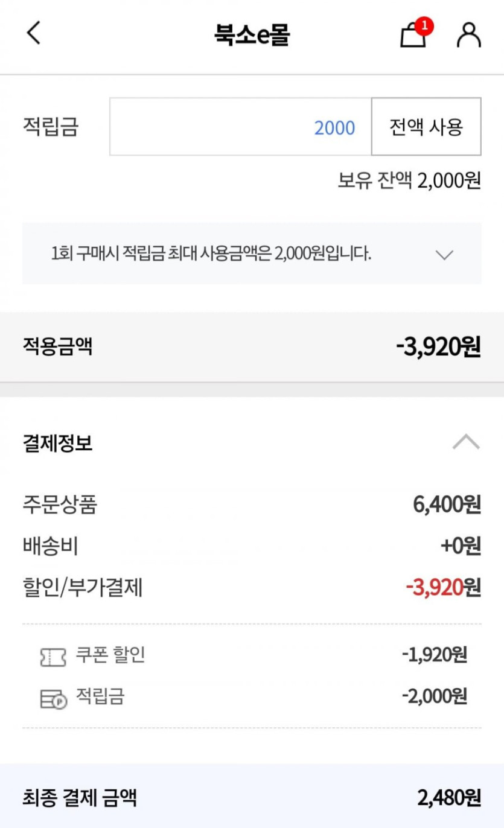The image size is (504, 828).
Task: Tap the red cart count badge
Action: [x=424, y=26]
